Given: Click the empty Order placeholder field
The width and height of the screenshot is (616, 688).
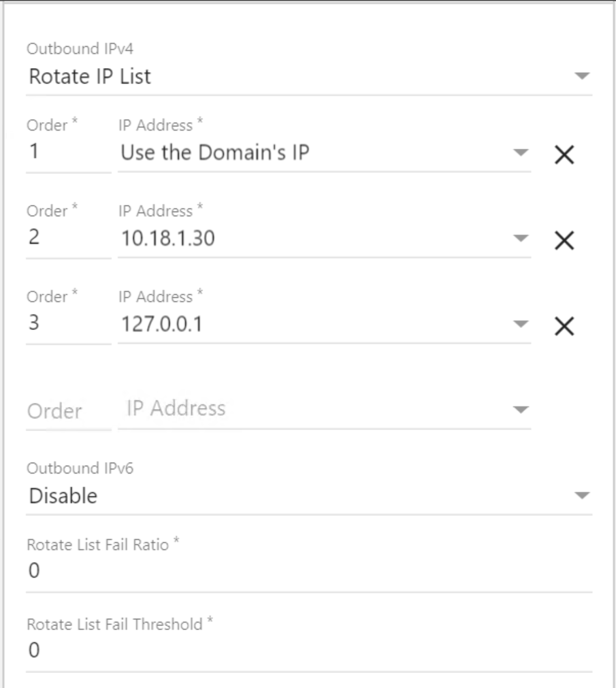Looking at the screenshot, I should click(68, 411).
